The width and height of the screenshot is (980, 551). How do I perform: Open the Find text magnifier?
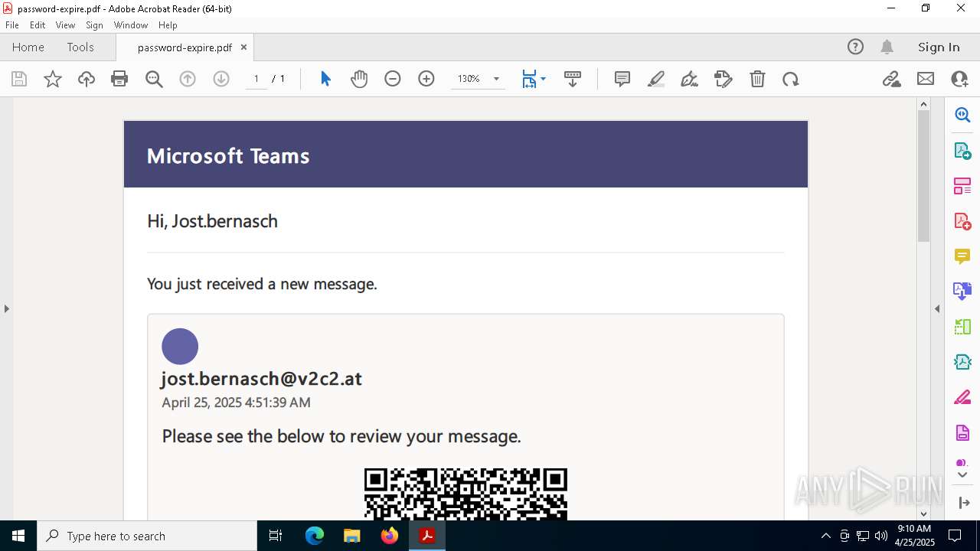pos(154,79)
